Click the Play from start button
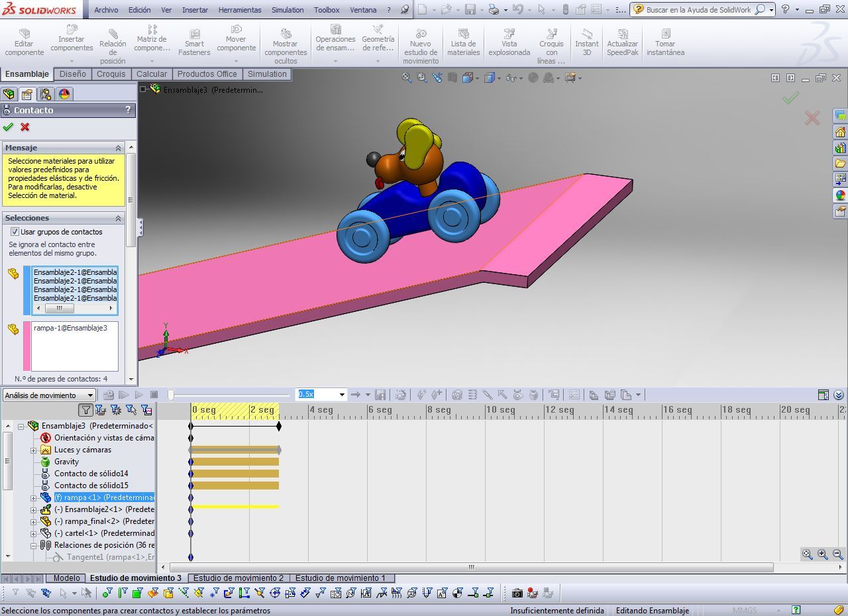Viewport: 848px width, 616px height. [x=124, y=395]
